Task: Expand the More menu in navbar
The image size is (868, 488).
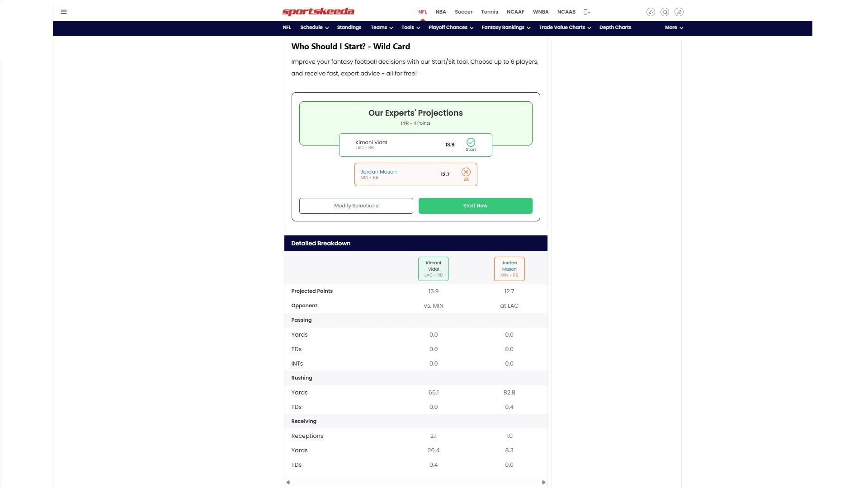Action: [x=674, y=28]
